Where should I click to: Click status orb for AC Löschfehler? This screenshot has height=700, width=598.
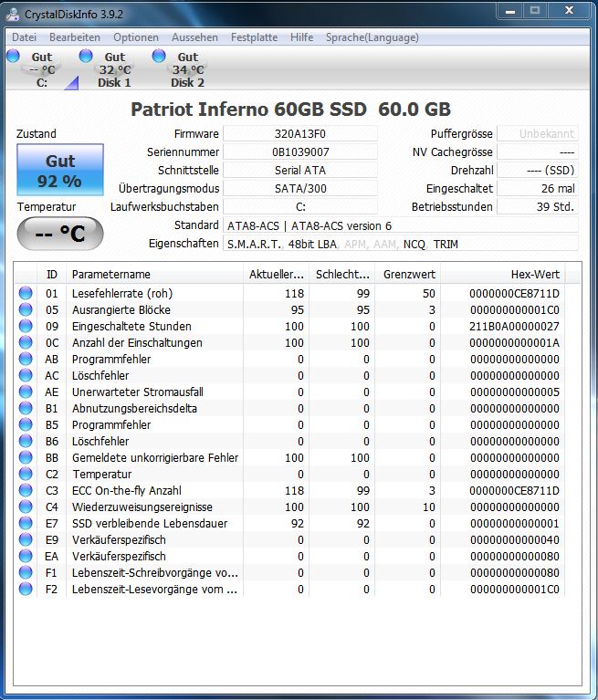(26, 375)
